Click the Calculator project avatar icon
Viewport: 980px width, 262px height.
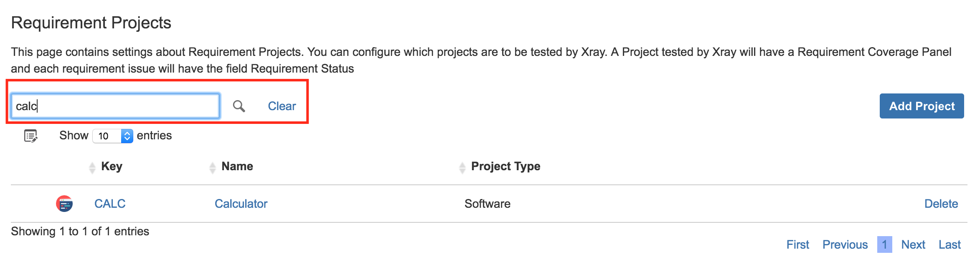(64, 204)
